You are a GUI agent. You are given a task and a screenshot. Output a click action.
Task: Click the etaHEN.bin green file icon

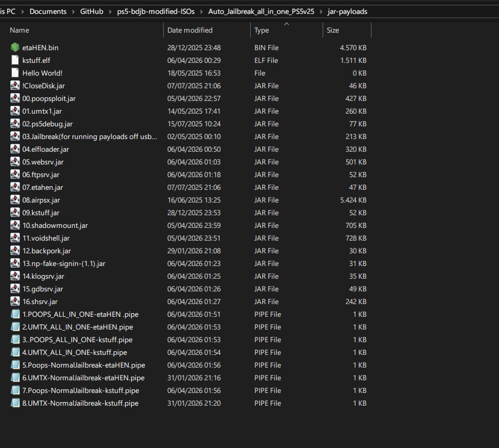(x=15, y=47)
